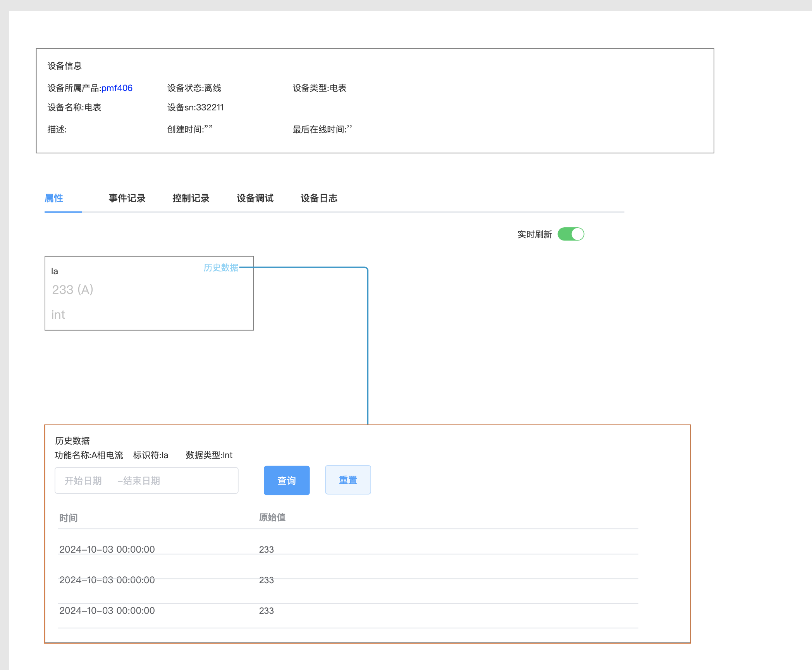Screen dimensions: 812x670
Task: Click the 开始日期 date field
Action: point(83,481)
